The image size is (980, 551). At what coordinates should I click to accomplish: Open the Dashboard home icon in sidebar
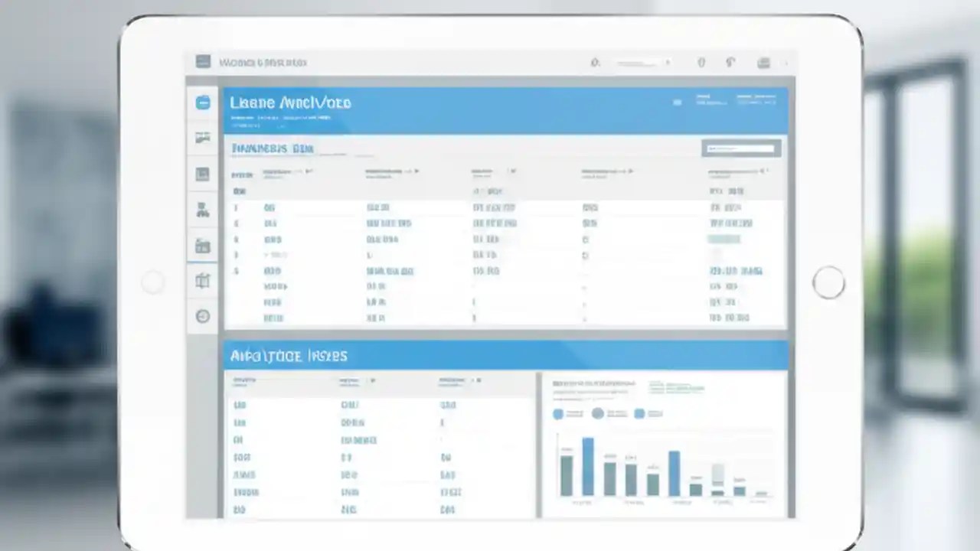click(202, 103)
